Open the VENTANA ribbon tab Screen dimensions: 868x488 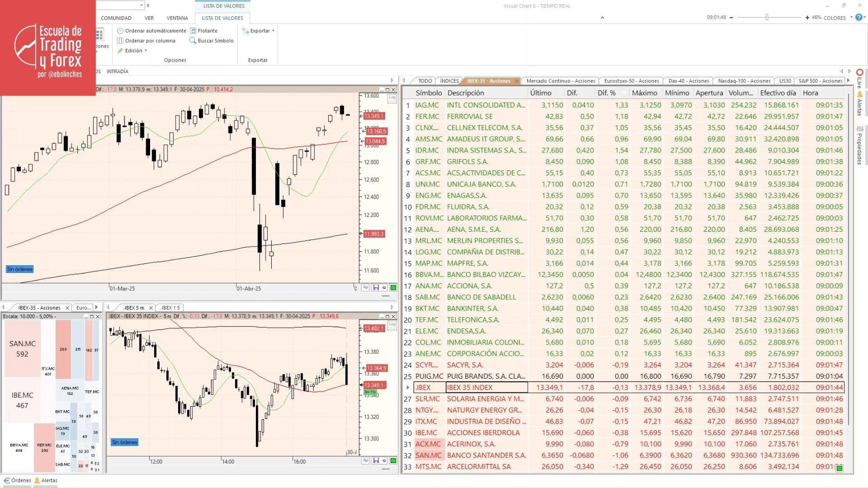pyautogui.click(x=178, y=18)
